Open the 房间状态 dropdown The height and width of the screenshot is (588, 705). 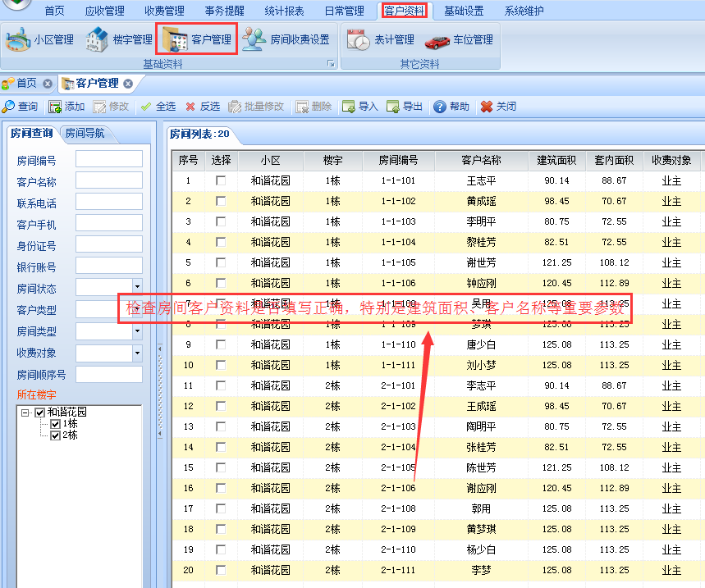tap(138, 286)
